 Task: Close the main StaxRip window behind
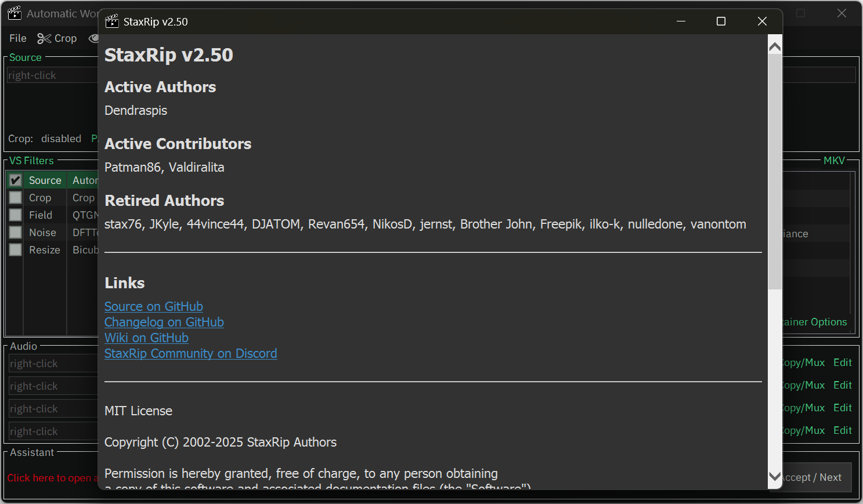[x=842, y=13]
